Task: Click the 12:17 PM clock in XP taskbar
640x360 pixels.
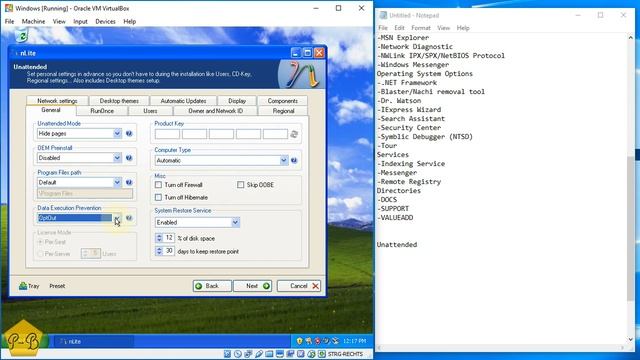Action: pyautogui.click(x=355, y=341)
